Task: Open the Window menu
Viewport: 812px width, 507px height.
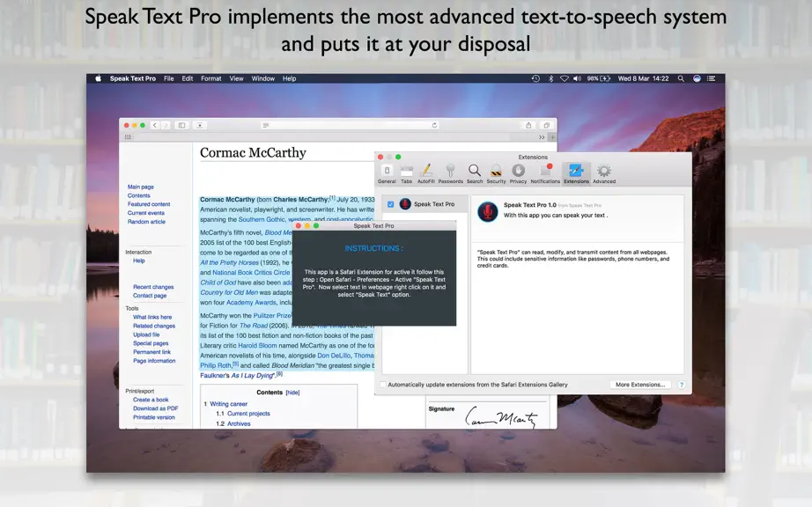Action: (x=263, y=78)
